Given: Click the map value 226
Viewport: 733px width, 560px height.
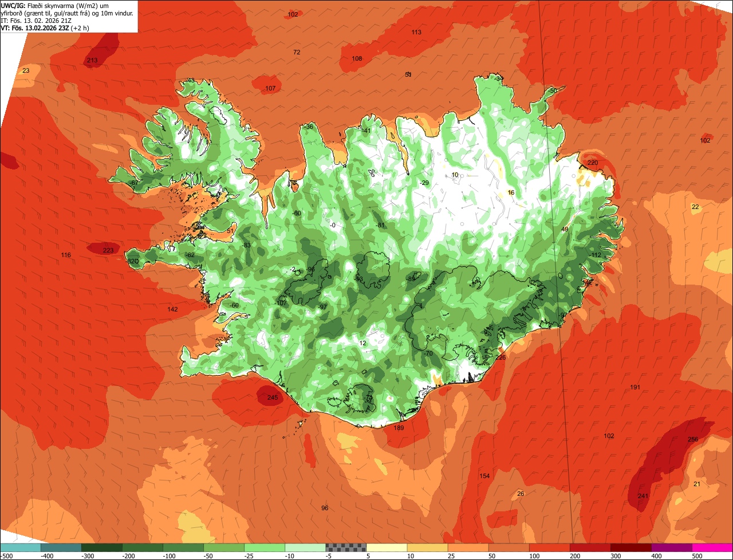Looking at the screenshot, I should tap(501, 357).
